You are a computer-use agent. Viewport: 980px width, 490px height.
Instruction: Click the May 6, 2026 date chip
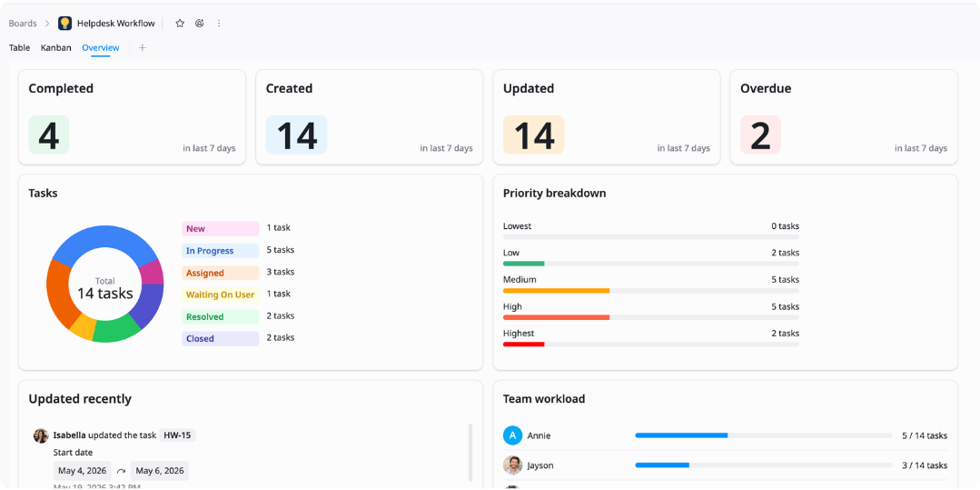coord(160,471)
